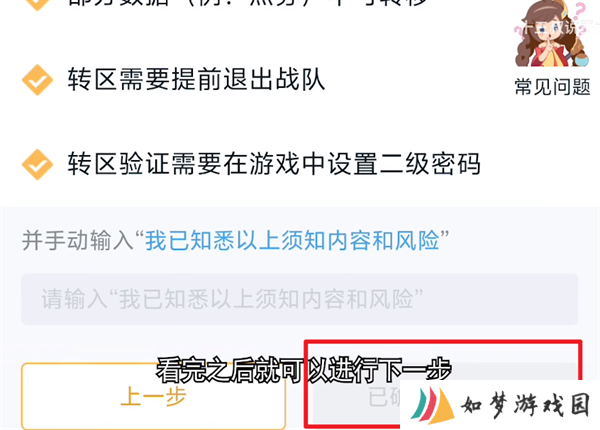This screenshot has width=600, height=430.
Task: Click the 并手动输入 instruction label
Action: click(77, 241)
